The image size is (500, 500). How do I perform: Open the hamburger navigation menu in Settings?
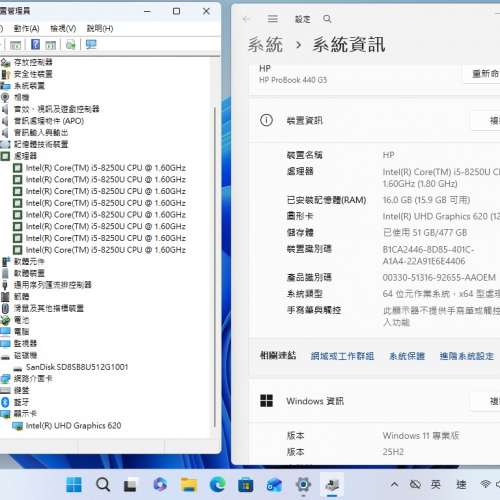pos(272,19)
